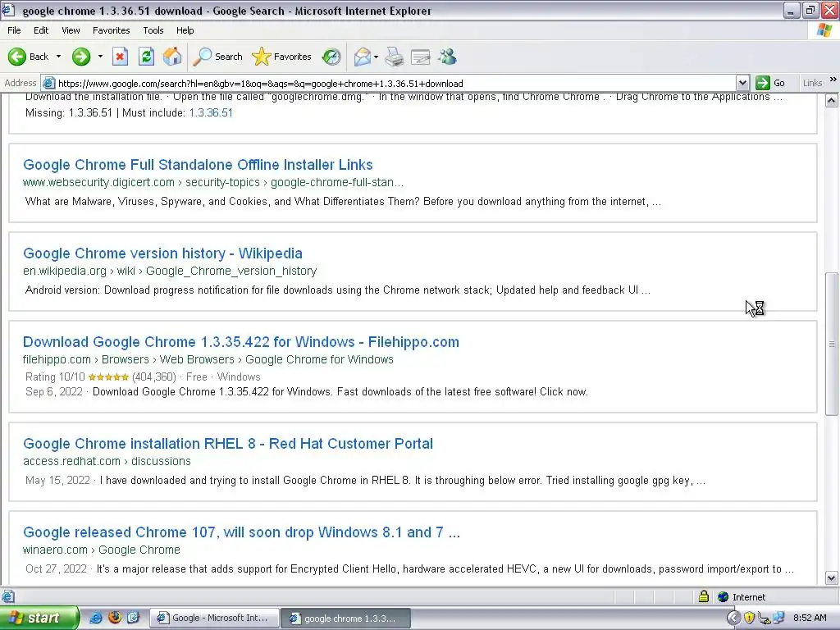Go to the Home page icon
The image size is (840, 630).
coord(172,57)
